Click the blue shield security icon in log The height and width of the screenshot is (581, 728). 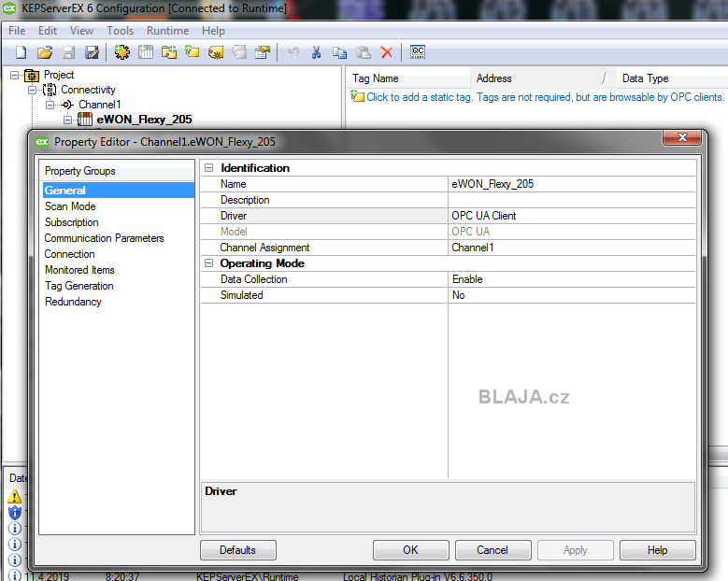[x=15, y=512]
